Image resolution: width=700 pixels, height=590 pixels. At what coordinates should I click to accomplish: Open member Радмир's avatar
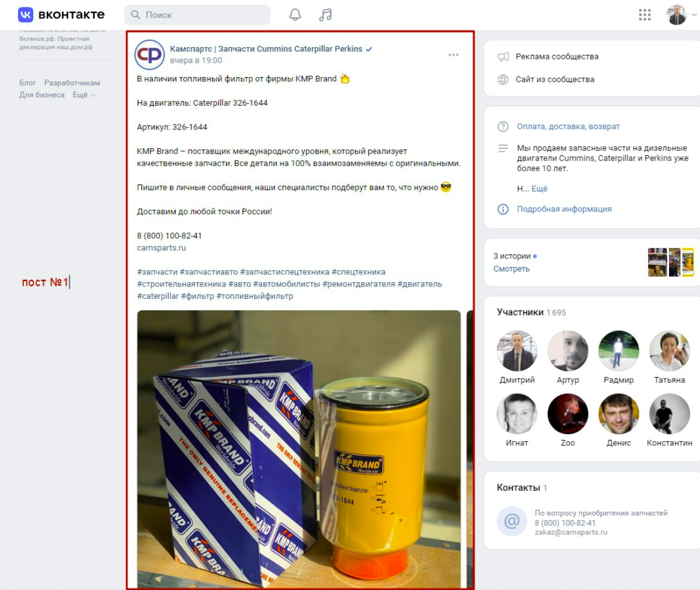(619, 351)
